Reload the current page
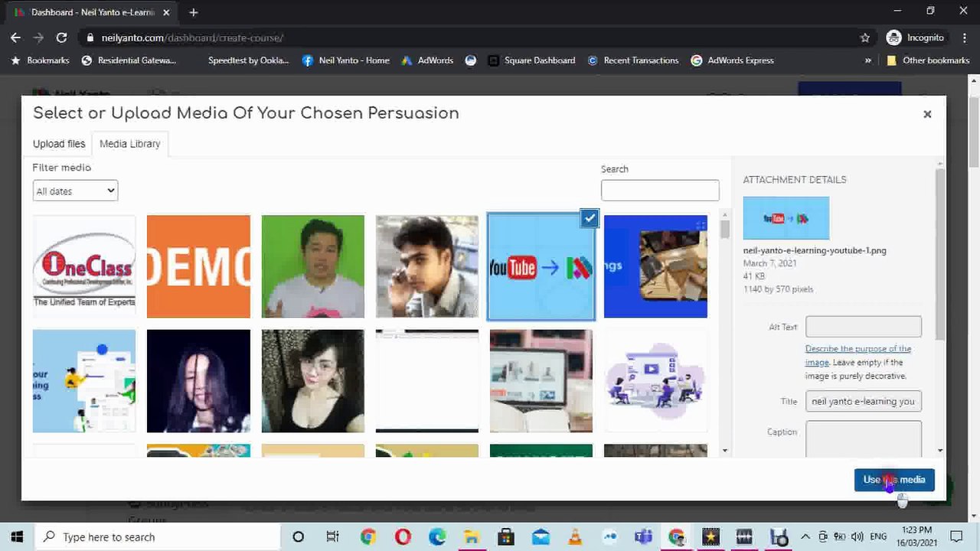Screen dimensions: 980x551 click(x=61, y=37)
